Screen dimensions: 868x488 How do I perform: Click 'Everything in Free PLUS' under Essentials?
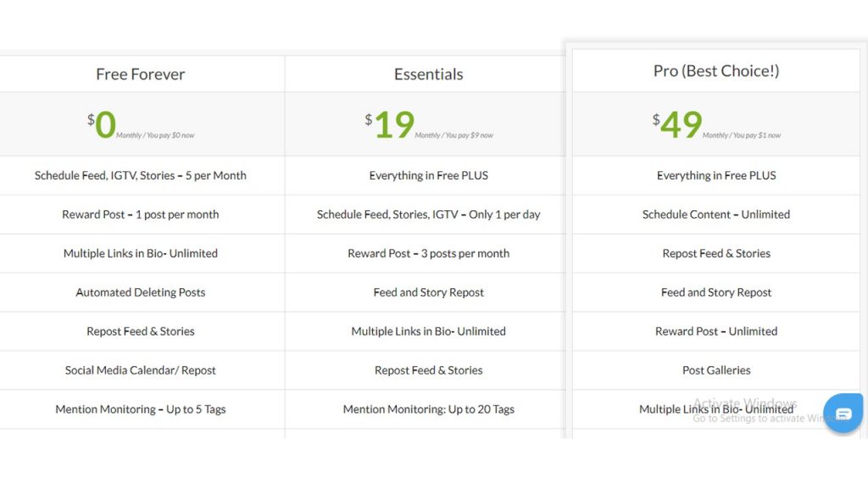428,175
